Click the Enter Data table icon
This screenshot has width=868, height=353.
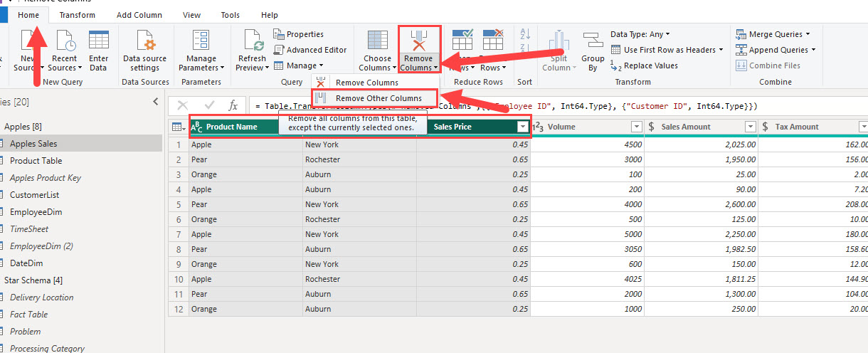pyautogui.click(x=99, y=41)
